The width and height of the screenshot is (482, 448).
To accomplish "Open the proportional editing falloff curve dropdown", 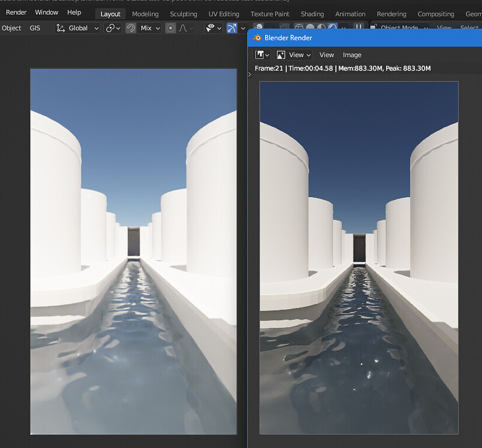I will tap(186, 28).
